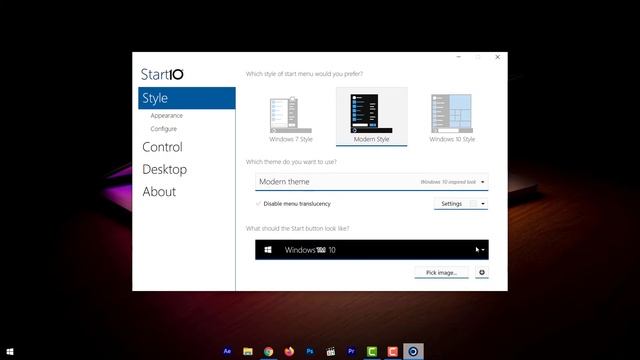Viewport: 640px width, 360px height.
Task: Toggle Disable menu translucency checkbox
Action: (258, 204)
